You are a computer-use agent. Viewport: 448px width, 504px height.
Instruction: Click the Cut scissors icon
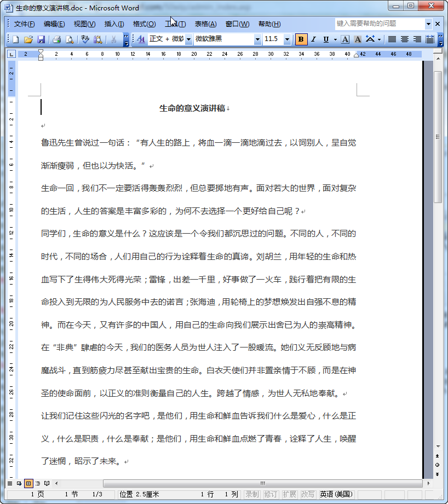point(113,39)
